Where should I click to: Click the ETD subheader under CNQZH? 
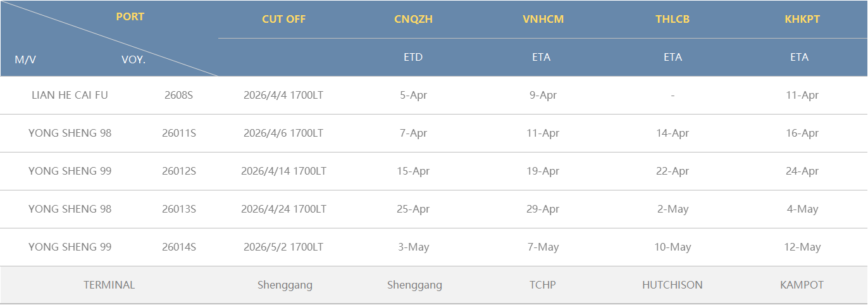413,57
